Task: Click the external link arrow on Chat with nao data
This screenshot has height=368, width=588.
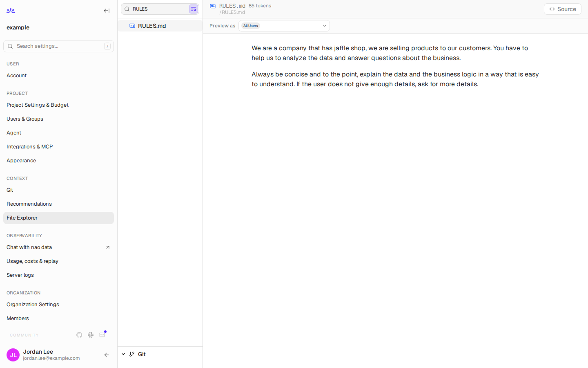Action: [108, 247]
